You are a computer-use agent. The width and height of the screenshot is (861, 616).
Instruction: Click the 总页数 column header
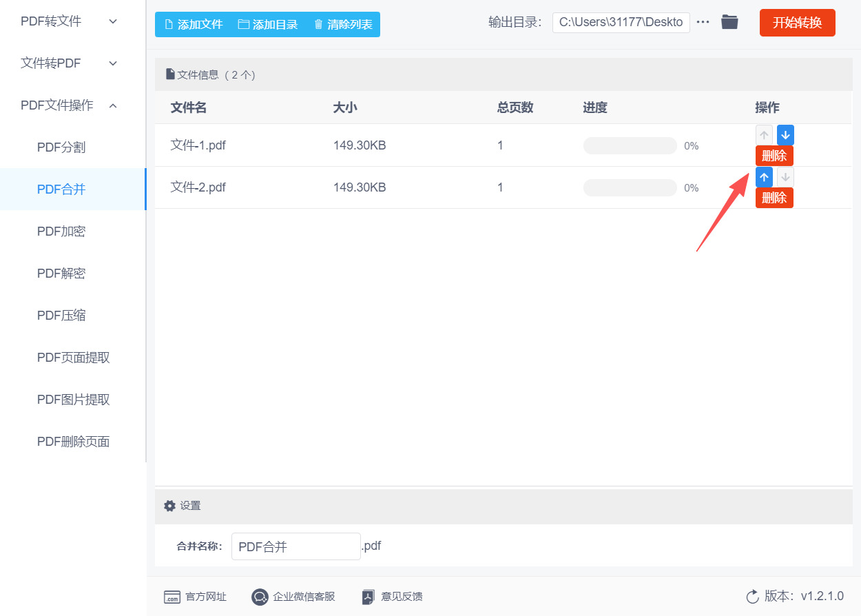coord(515,107)
